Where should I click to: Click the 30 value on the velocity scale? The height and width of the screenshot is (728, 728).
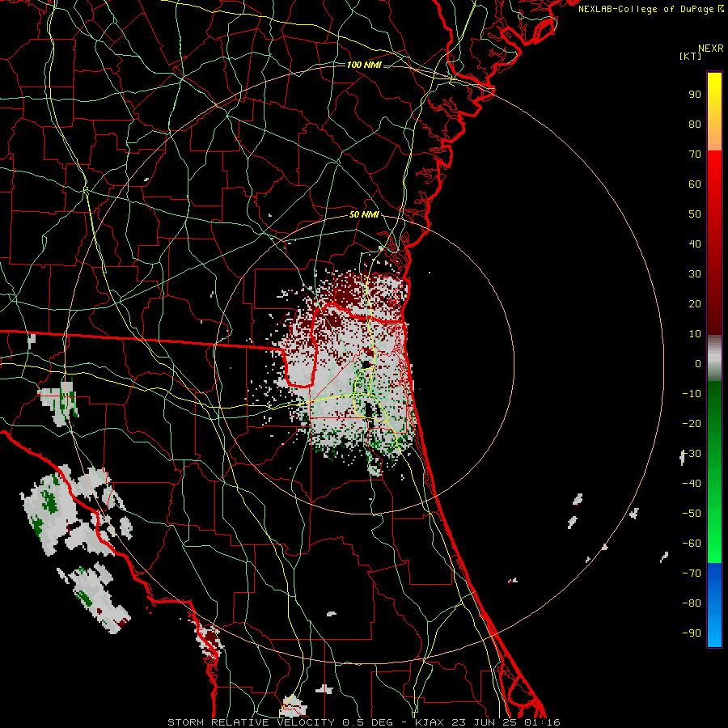point(695,274)
